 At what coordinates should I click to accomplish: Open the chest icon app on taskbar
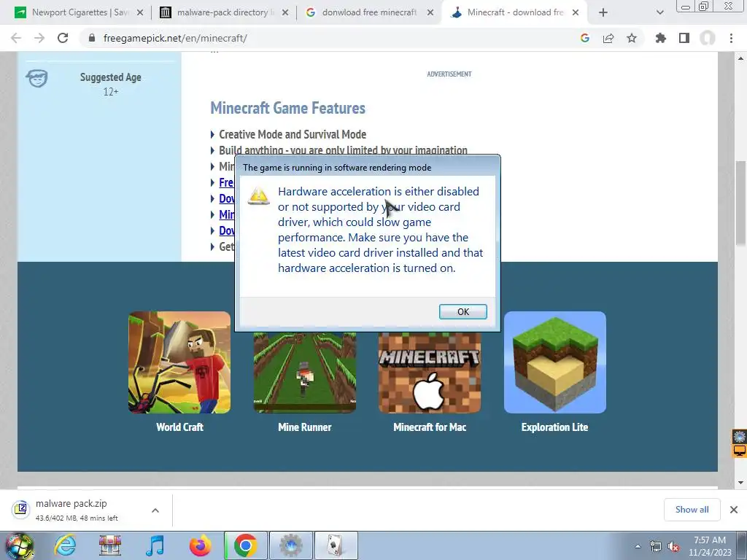[x=110, y=545]
